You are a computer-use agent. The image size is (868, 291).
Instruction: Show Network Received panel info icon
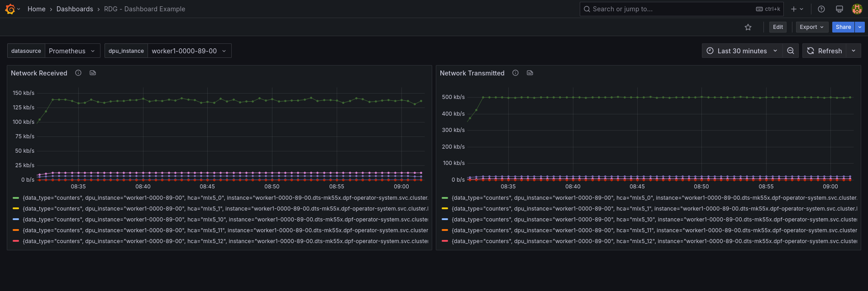(78, 73)
